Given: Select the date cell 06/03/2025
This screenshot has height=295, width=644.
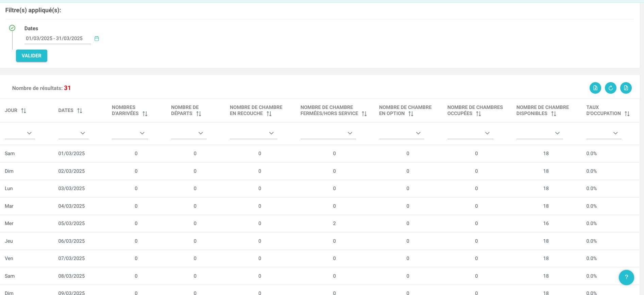Looking at the screenshot, I should coord(71,241).
